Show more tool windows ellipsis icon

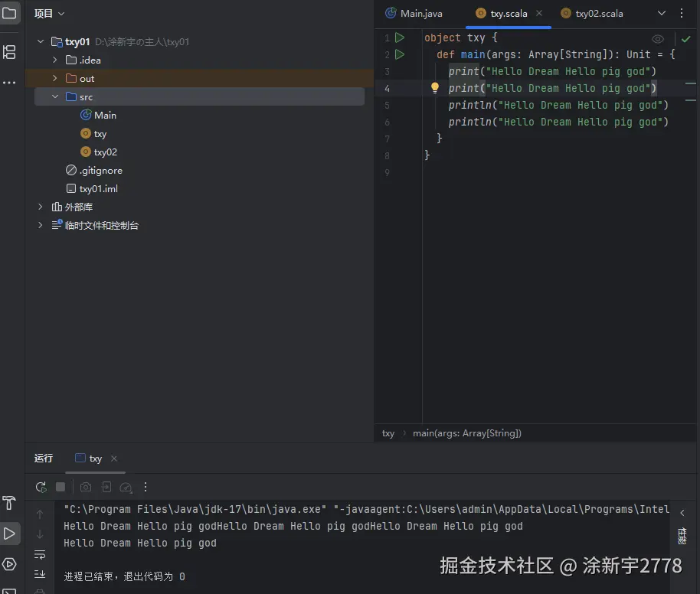9,83
